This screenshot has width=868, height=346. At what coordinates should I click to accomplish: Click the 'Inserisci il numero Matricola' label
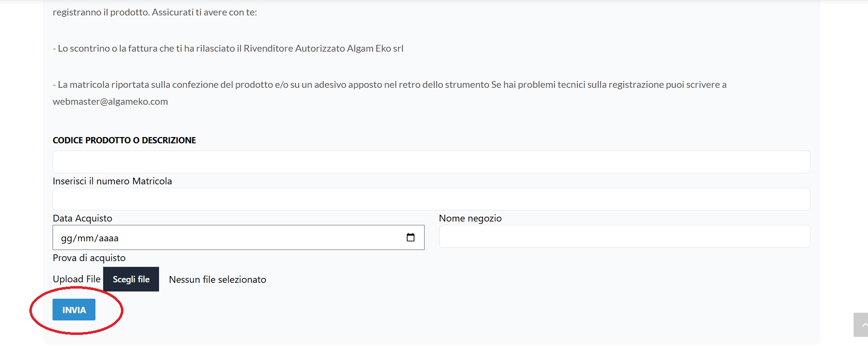pyautogui.click(x=112, y=181)
